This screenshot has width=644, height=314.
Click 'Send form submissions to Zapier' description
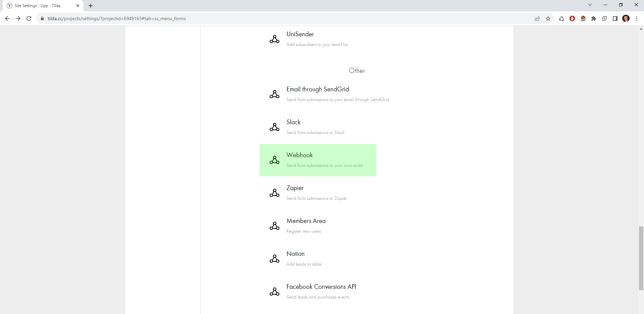coord(317,198)
